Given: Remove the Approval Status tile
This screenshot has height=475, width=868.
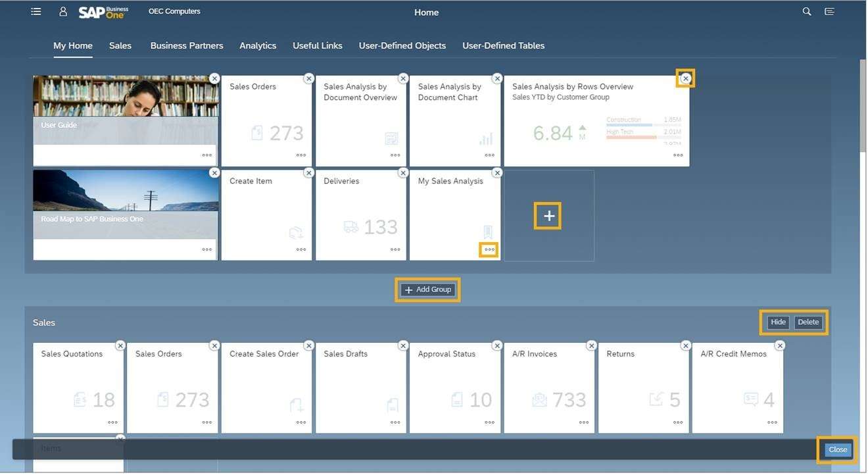Looking at the screenshot, I should coord(497,346).
